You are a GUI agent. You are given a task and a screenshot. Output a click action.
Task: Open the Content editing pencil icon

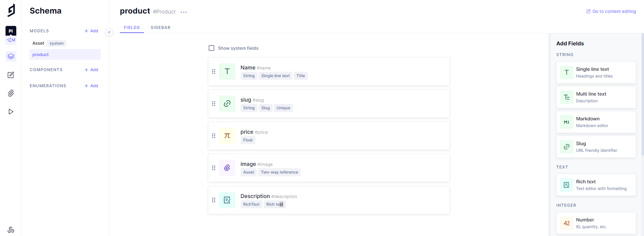tap(11, 75)
